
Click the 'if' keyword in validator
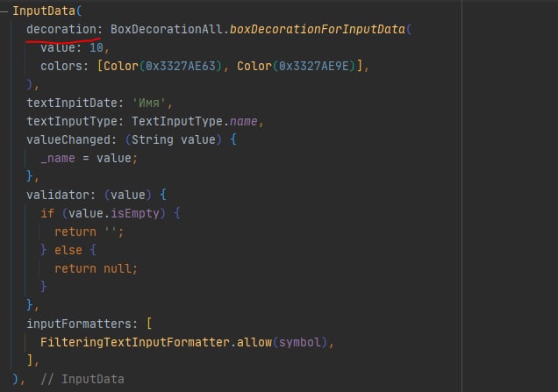pyautogui.click(x=47, y=213)
